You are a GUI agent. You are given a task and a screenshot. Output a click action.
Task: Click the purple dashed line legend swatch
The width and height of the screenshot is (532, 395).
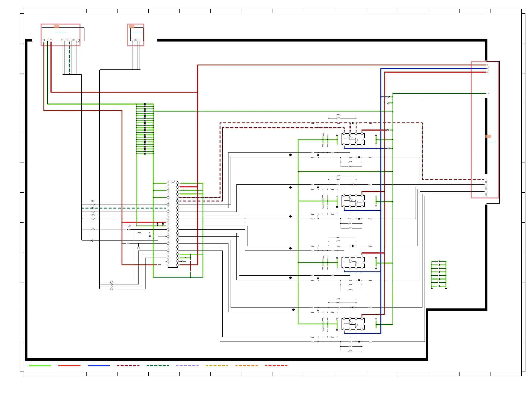click(x=187, y=366)
